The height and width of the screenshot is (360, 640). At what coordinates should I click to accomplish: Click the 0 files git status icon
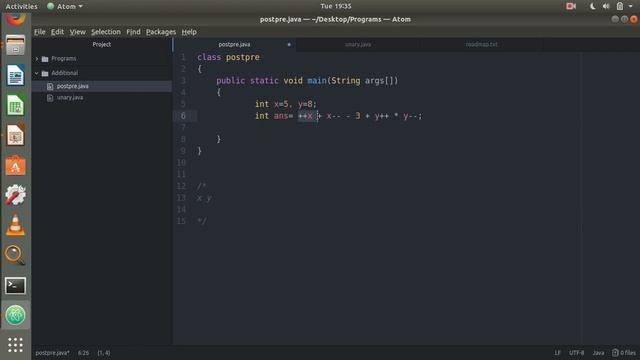(615, 353)
